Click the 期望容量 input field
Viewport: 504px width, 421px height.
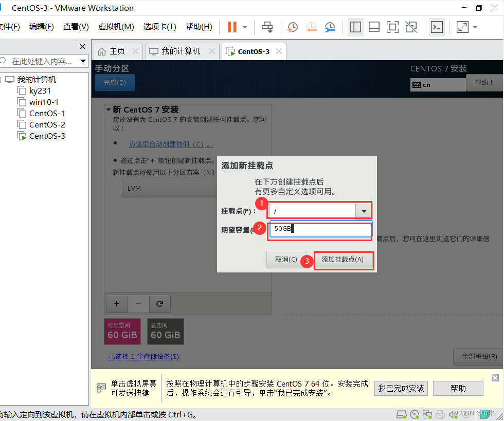pyautogui.click(x=320, y=229)
